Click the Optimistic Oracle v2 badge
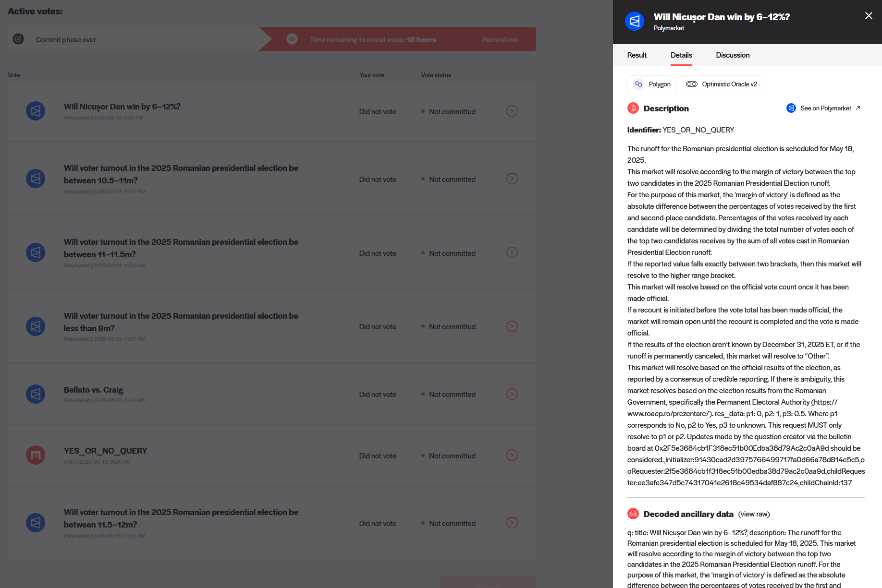Image resolution: width=882 pixels, height=588 pixels. pyautogui.click(x=721, y=84)
